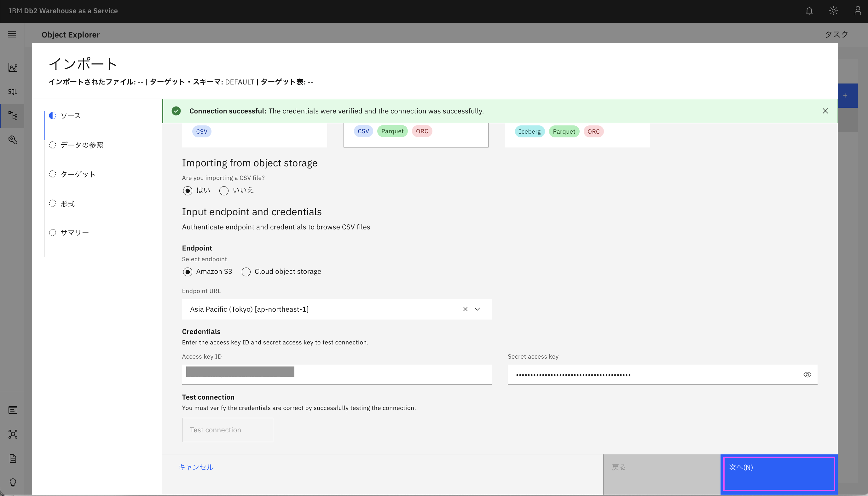Viewport: 868px width, 496px height.
Task: Open the SQL editor sidebar icon
Action: point(13,92)
